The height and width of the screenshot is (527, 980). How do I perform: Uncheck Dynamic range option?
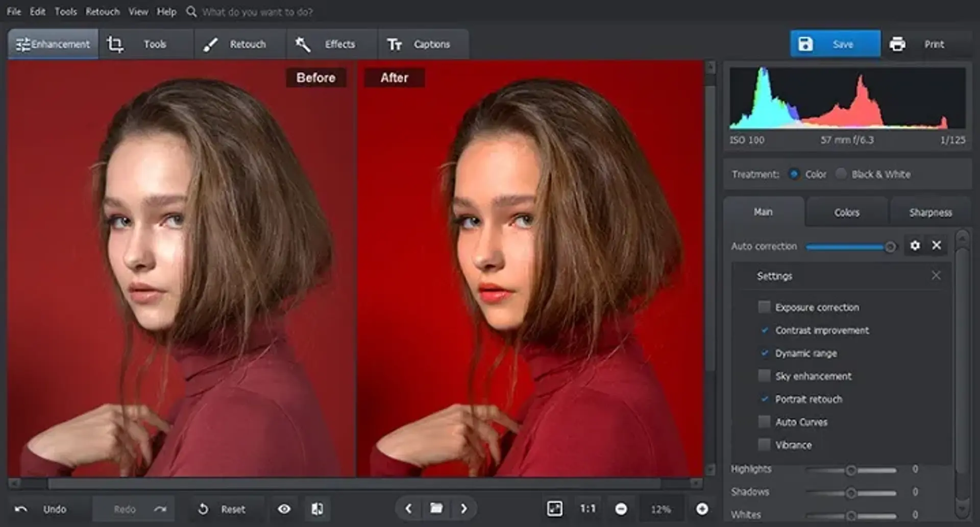click(x=764, y=353)
